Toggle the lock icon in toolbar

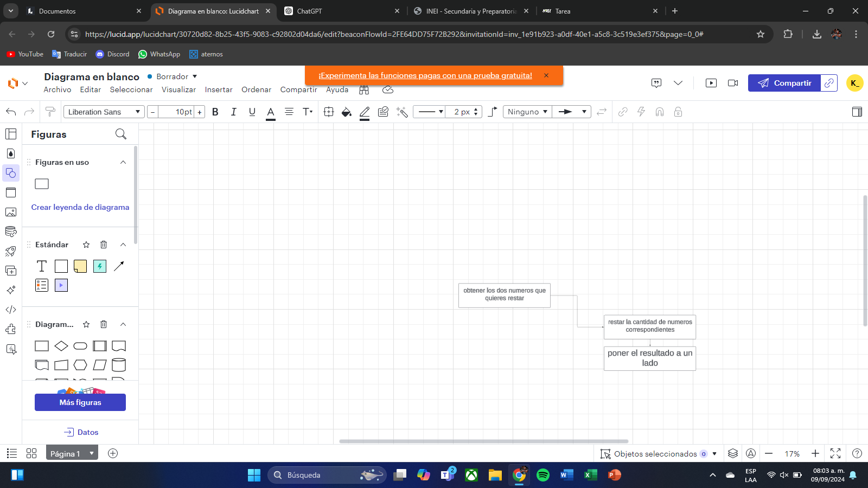[x=678, y=112]
